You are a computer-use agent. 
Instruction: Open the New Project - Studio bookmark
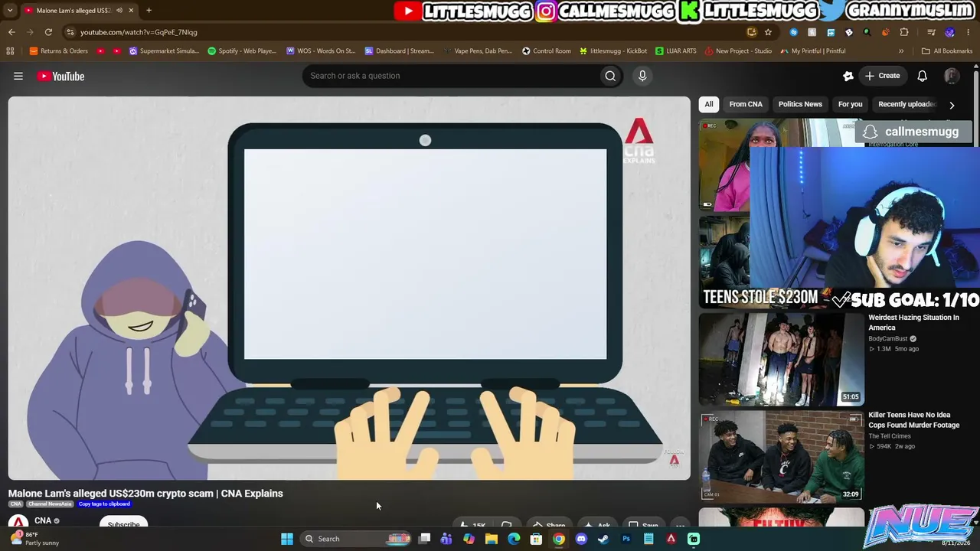[739, 51]
